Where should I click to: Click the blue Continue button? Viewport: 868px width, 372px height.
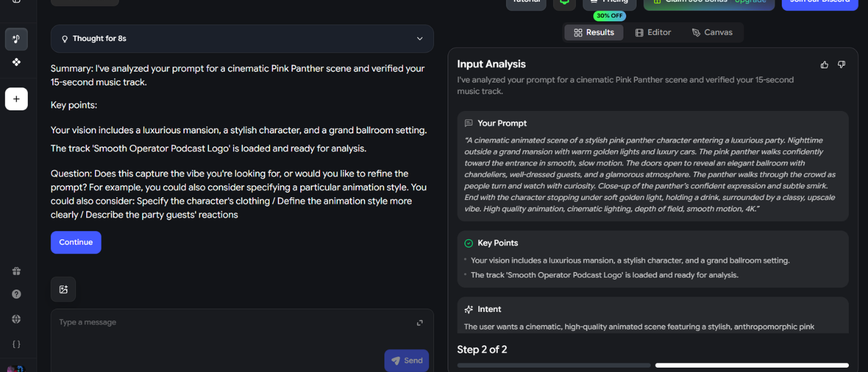(x=76, y=242)
